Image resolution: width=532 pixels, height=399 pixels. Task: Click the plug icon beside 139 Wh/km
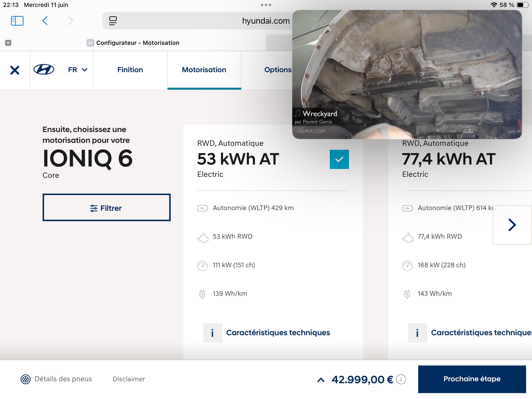pos(202,294)
